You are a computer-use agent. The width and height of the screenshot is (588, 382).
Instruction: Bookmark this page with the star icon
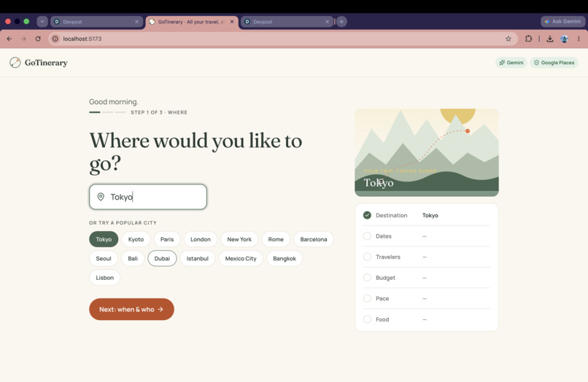tap(508, 39)
